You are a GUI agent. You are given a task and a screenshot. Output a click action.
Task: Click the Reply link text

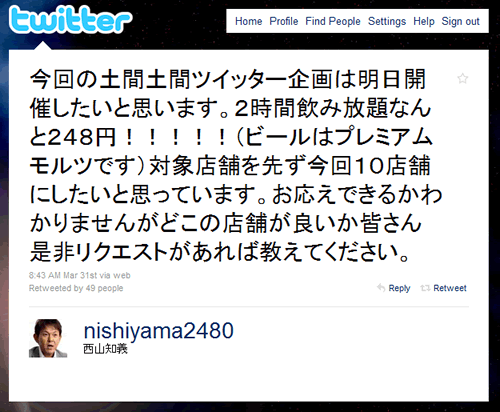pos(399,288)
